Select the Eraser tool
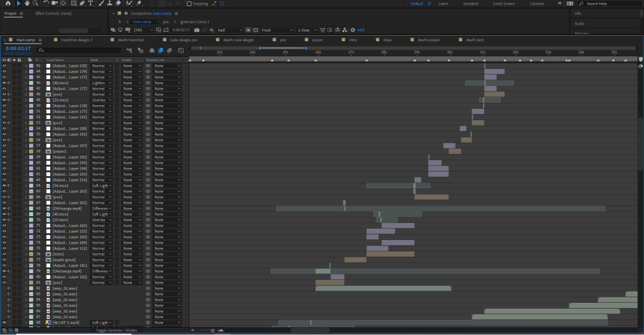Image resolution: width=644 pixels, height=335 pixels. pos(118,4)
